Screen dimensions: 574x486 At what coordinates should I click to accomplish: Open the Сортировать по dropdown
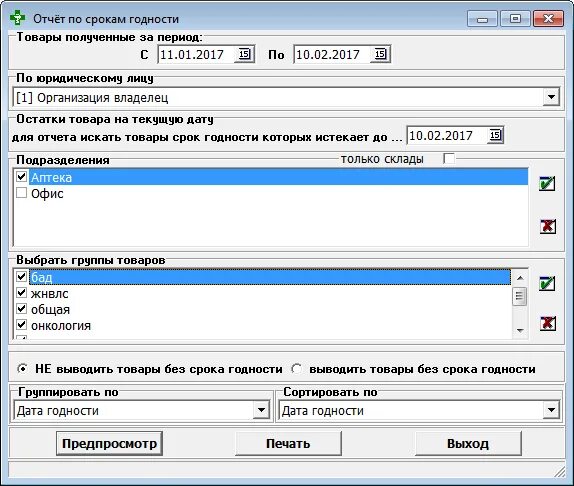click(x=551, y=410)
